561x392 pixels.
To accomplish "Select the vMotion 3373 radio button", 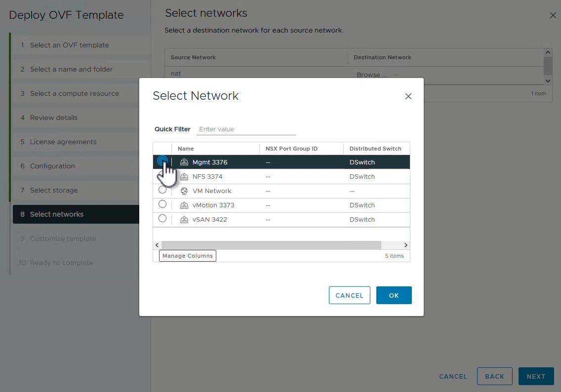I will pos(162,204).
